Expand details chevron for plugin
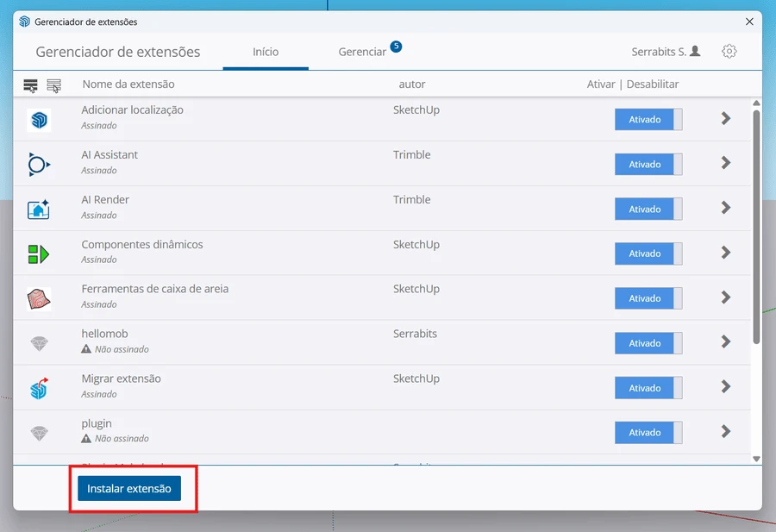Viewport: 776px width, 532px height. [725, 431]
